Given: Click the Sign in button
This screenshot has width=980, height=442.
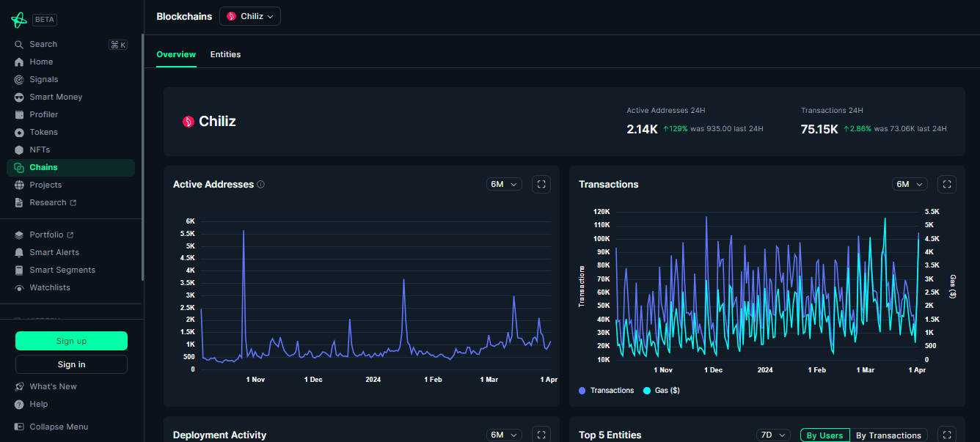Looking at the screenshot, I should tap(71, 364).
